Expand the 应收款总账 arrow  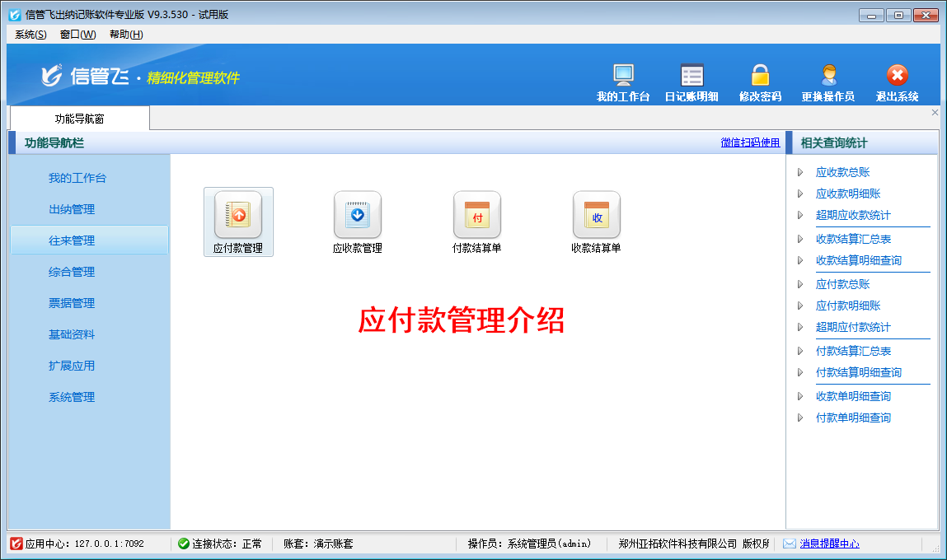pyautogui.click(x=800, y=173)
